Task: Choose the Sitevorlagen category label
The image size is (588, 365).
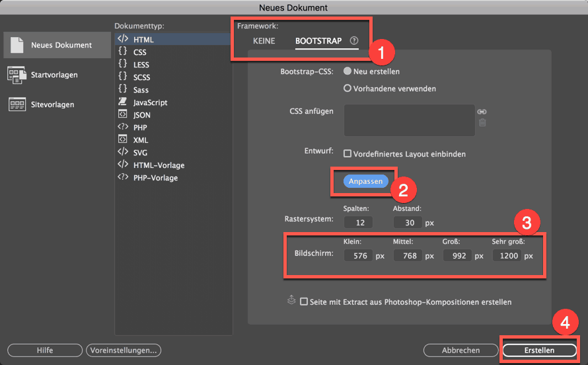Action: tap(52, 104)
